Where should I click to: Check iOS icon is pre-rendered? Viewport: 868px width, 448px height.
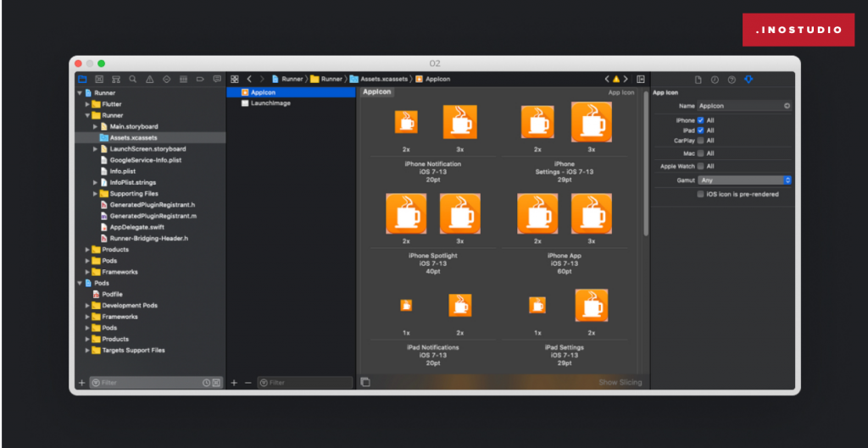coord(700,194)
